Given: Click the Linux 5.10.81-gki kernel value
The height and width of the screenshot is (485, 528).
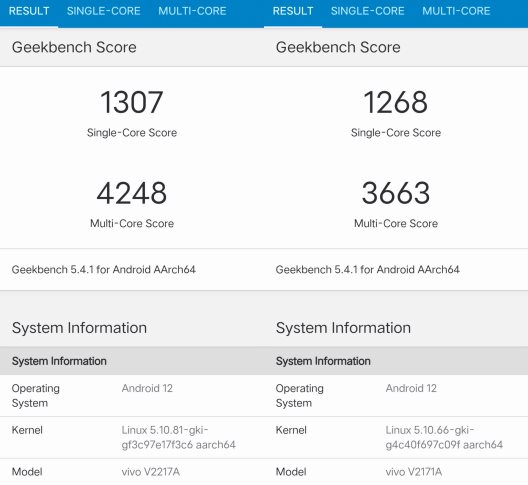Looking at the screenshot, I should coord(178,437).
